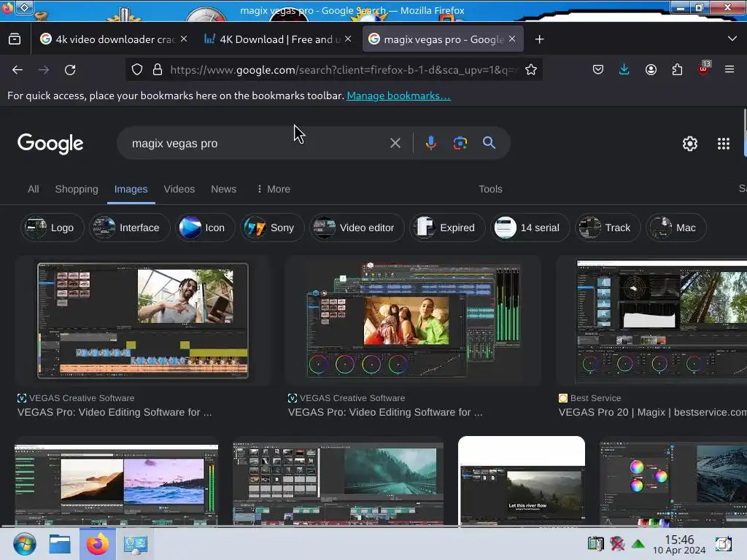Go back to the previous page
Viewport: 747px width, 560px height.
18,70
